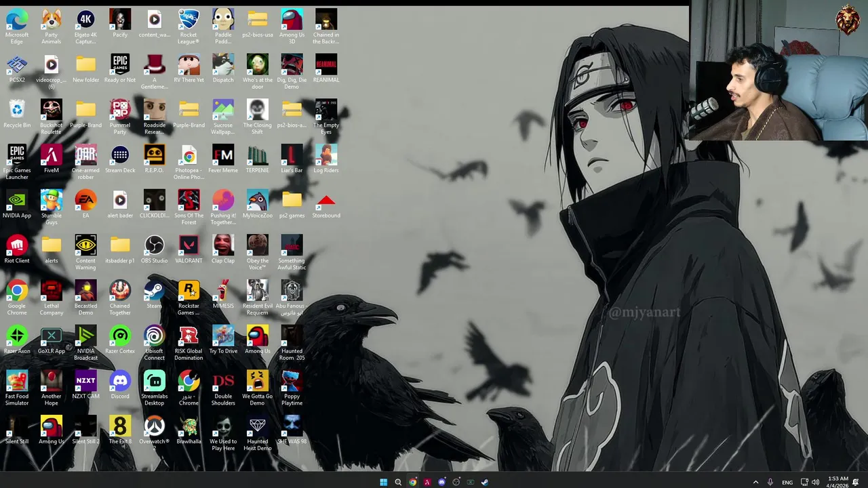Launch NZXT CAM shortcut
This screenshot has width=868, height=488.
tap(85, 386)
